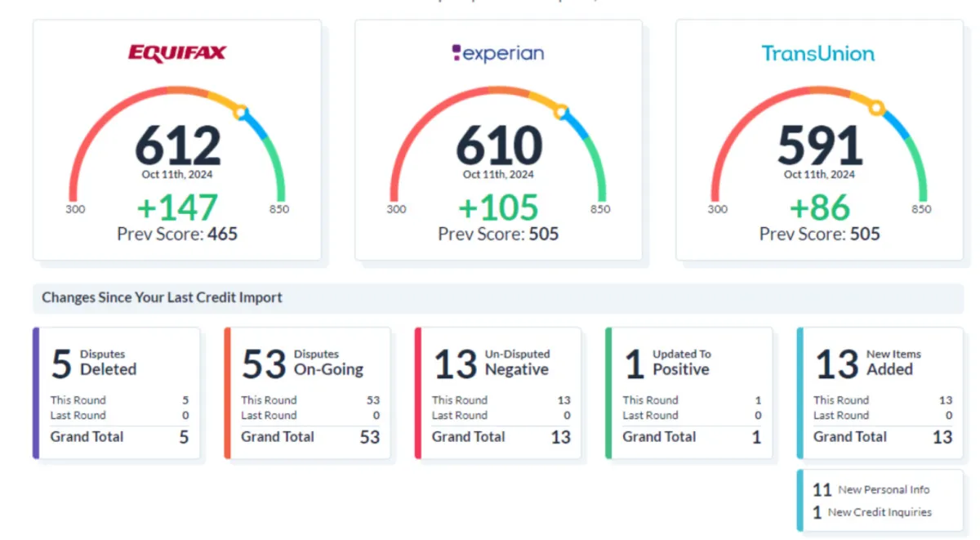This screenshot has width=980, height=540.
Task: Select the Equifax score 612
Action: (x=178, y=145)
